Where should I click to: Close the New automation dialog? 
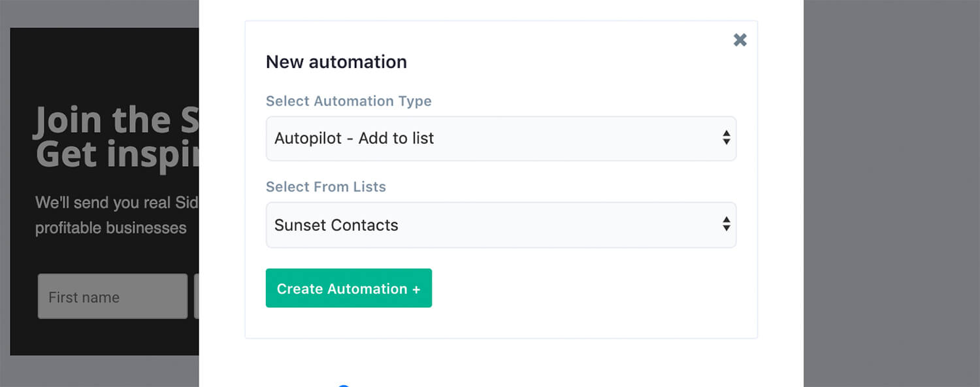click(740, 40)
